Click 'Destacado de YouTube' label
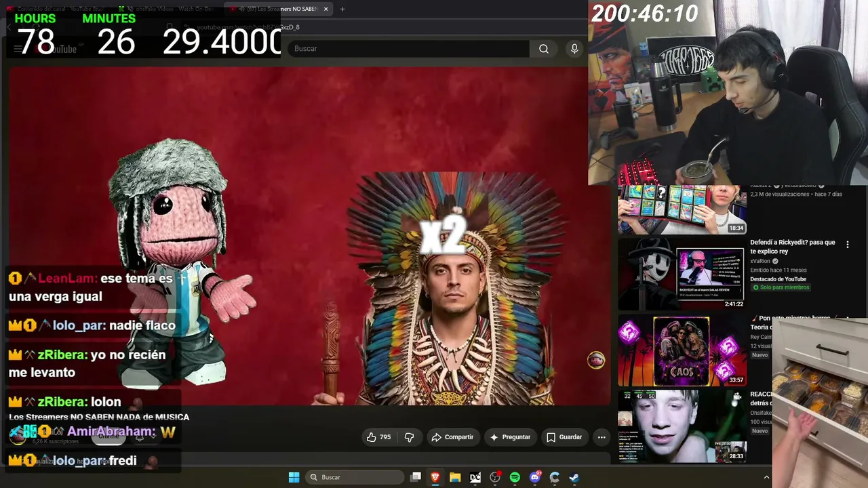Screen dimensions: 868x488 [778, 279]
